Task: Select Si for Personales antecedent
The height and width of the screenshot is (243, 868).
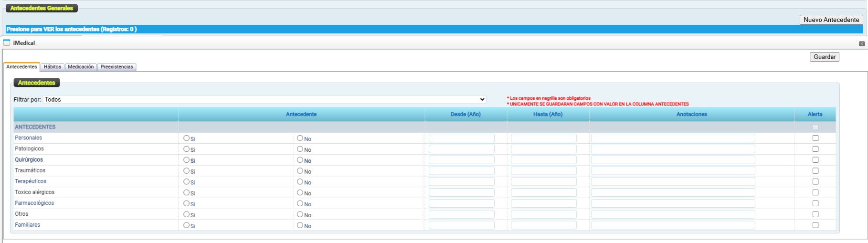Action: tap(186, 138)
